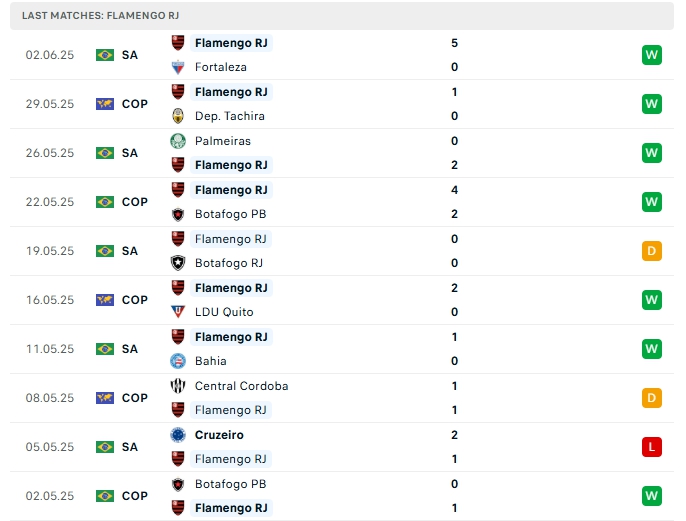The width and height of the screenshot is (686, 521).
Task: Click the red L result badge
Action: tap(652, 447)
